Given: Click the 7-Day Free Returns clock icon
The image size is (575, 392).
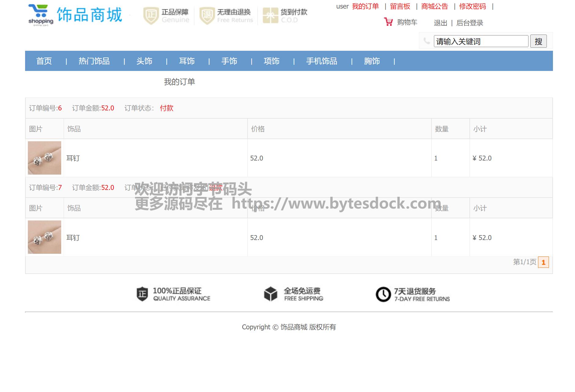Looking at the screenshot, I should click(x=383, y=294).
